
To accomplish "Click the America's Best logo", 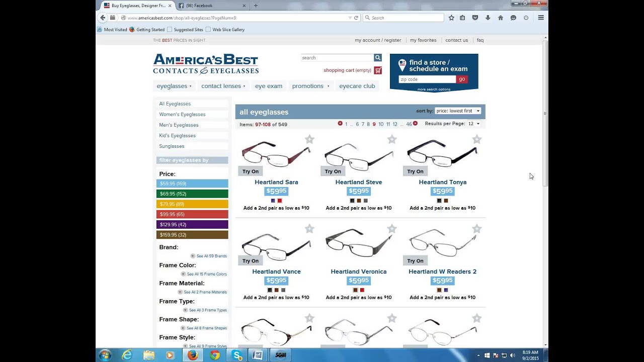I will [206, 64].
